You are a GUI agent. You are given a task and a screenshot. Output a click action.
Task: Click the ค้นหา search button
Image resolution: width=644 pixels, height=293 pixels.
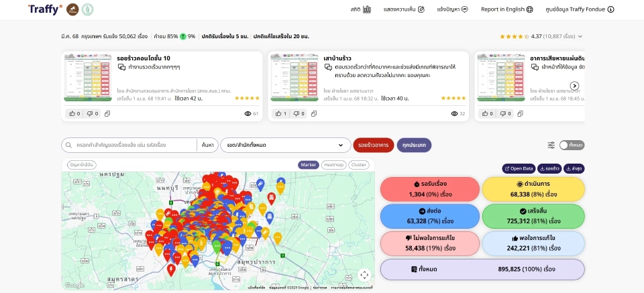point(207,145)
